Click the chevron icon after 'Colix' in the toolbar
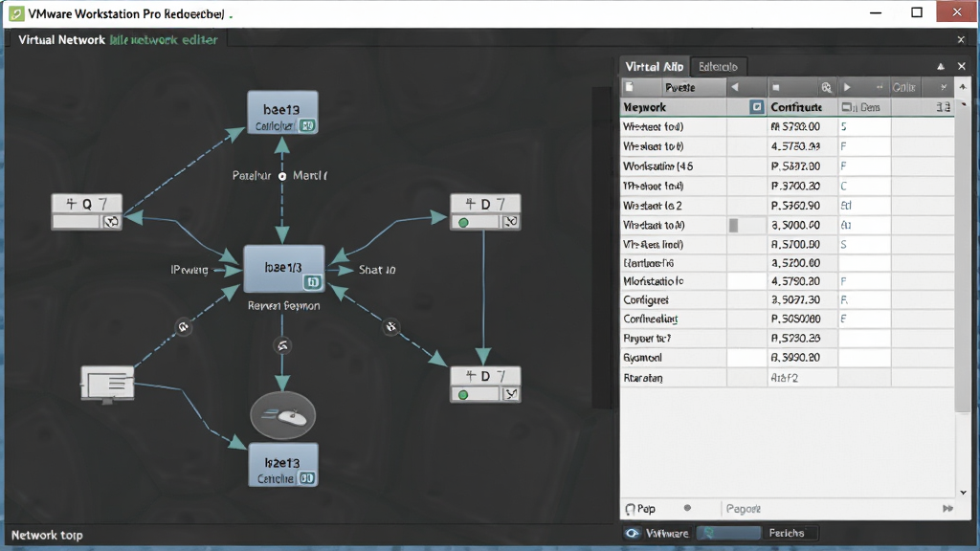Image resolution: width=980 pixels, height=551 pixels. [944, 87]
